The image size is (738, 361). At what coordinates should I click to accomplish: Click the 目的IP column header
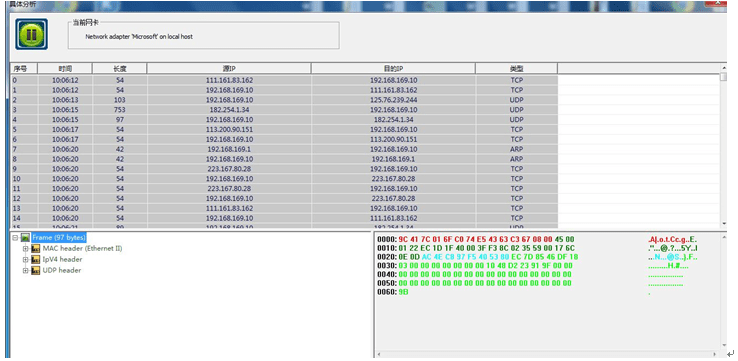click(393, 69)
